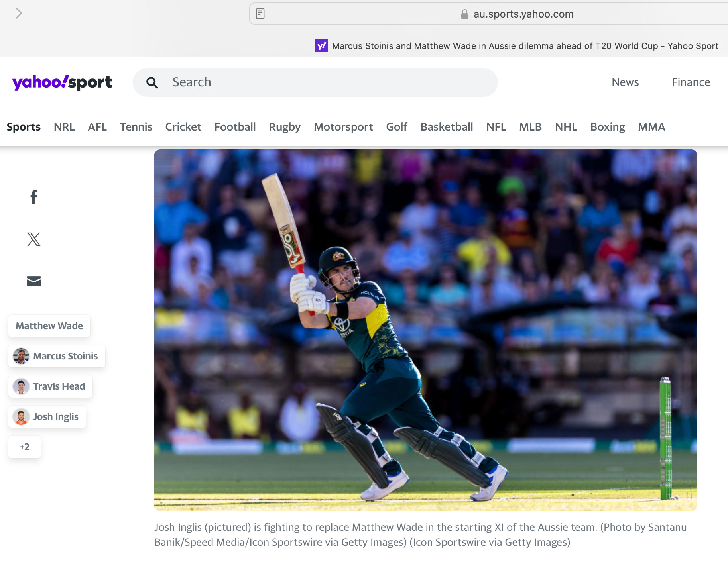The height and width of the screenshot is (561, 728).
Task: Click Josh Inglis avatar thumbnail
Action: point(21,417)
